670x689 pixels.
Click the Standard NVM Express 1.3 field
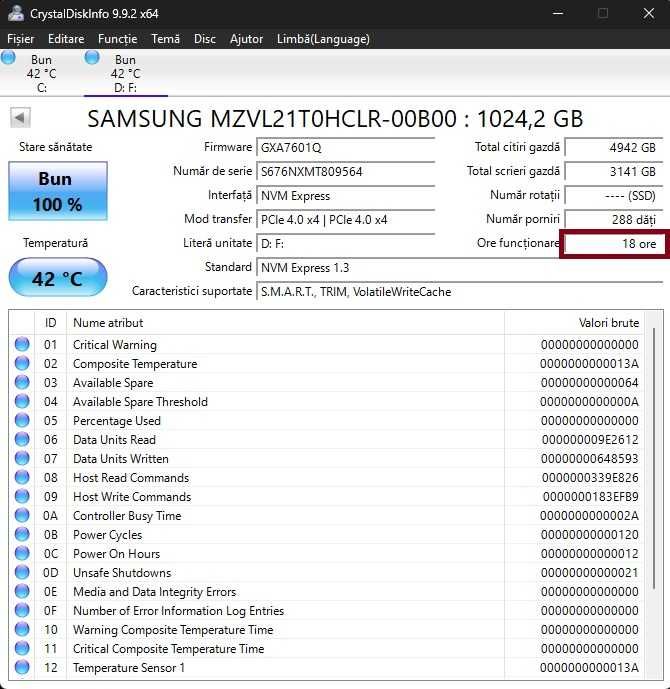pos(460,268)
